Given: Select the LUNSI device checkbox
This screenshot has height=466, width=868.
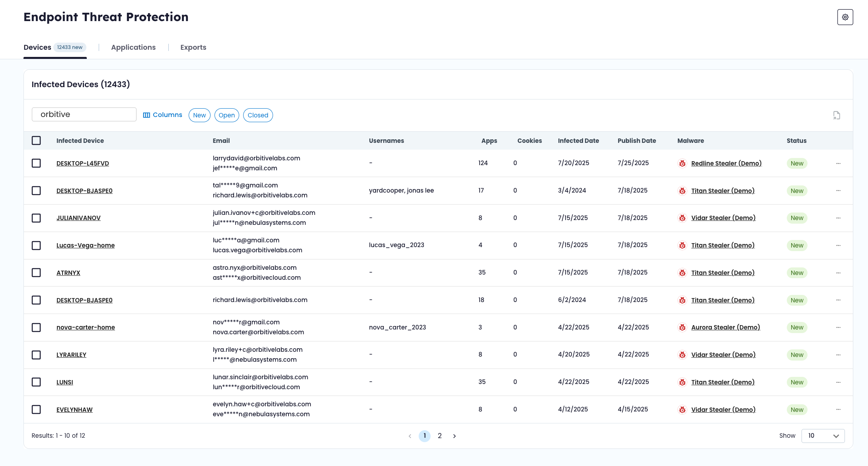Looking at the screenshot, I should pos(36,382).
